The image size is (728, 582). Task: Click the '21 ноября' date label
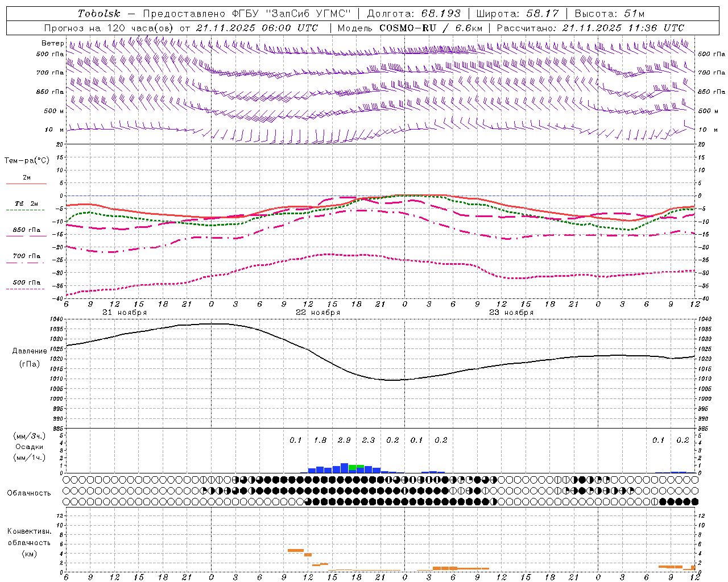(x=125, y=312)
